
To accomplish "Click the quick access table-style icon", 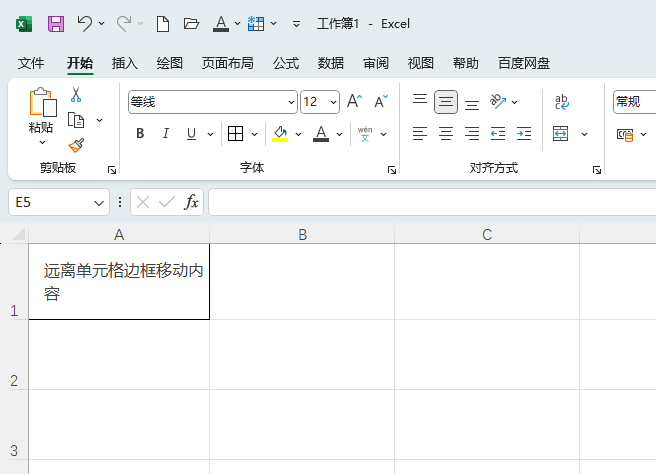I will coord(256,24).
